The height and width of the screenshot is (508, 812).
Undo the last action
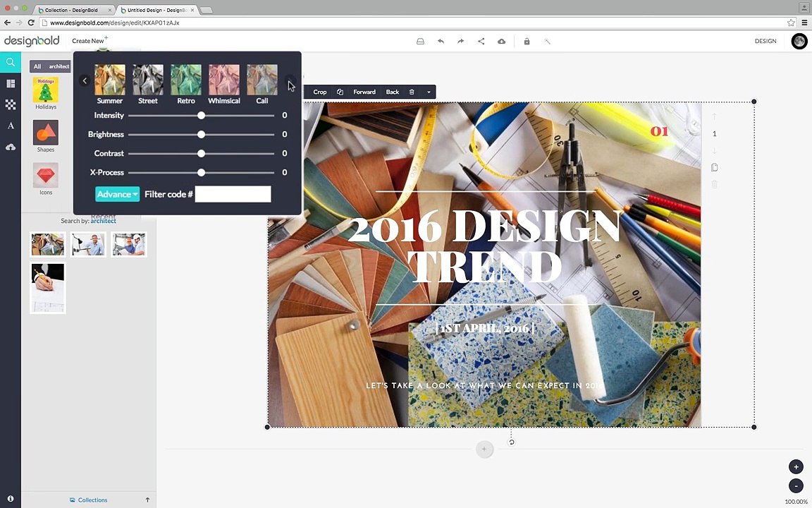[x=441, y=41]
